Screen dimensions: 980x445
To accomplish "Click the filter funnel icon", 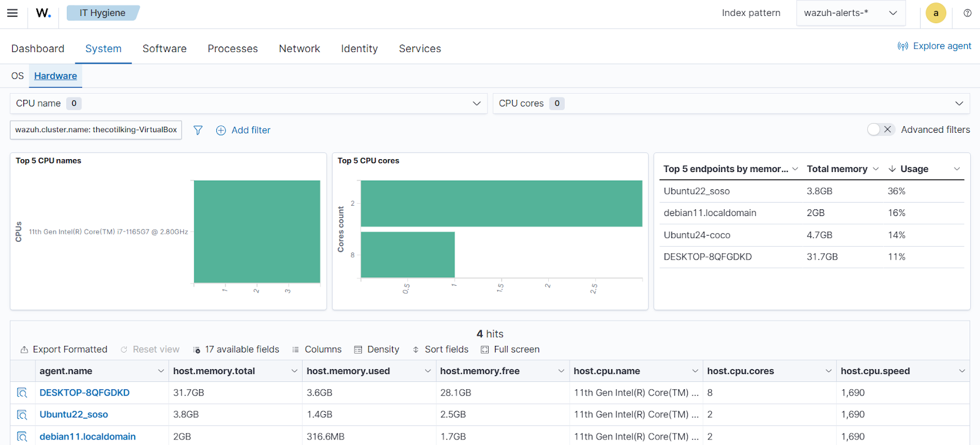I will click(x=198, y=130).
